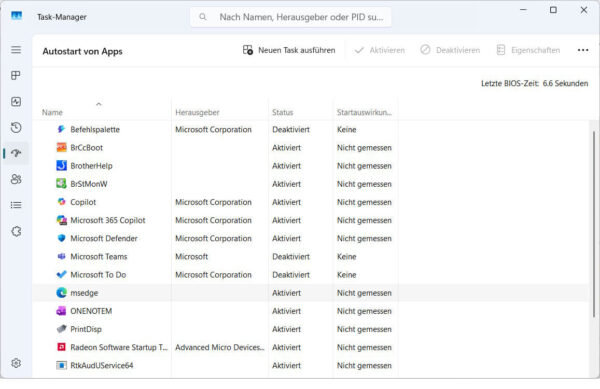This screenshot has height=389, width=600.
Task: Click RtkAudUService64 icon
Action: 61,365
